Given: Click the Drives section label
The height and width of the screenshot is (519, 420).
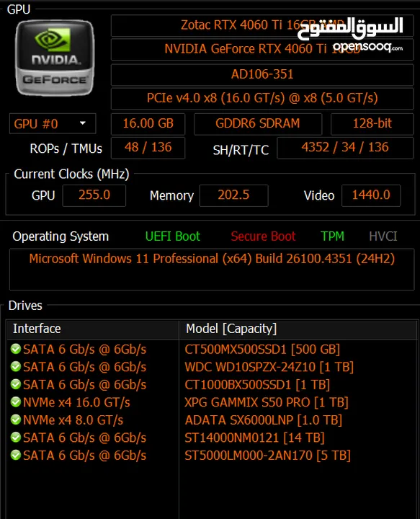Looking at the screenshot, I should coord(25,306).
